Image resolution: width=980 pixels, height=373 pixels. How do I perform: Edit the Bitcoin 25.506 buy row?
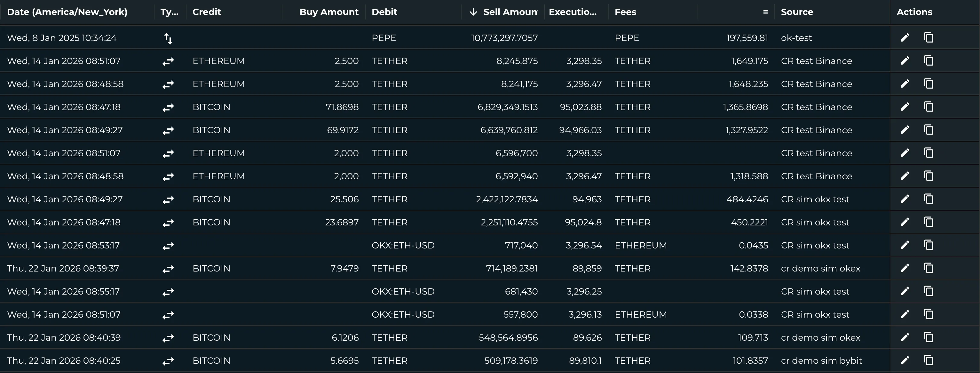(x=905, y=199)
